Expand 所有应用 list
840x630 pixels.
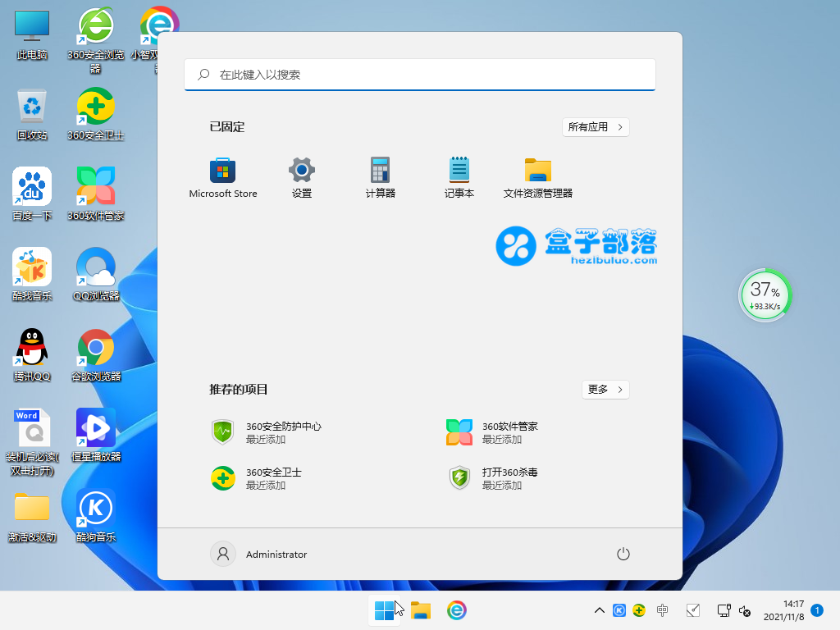point(596,127)
